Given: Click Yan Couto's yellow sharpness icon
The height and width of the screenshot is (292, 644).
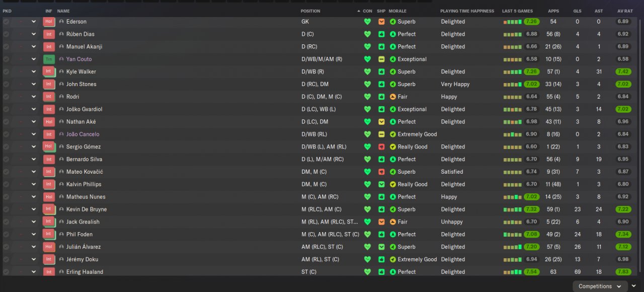Looking at the screenshot, I should click(381, 59).
